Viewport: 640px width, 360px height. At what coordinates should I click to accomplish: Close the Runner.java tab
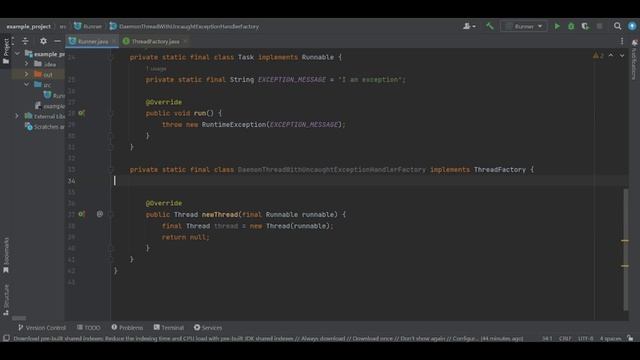[x=114, y=41]
